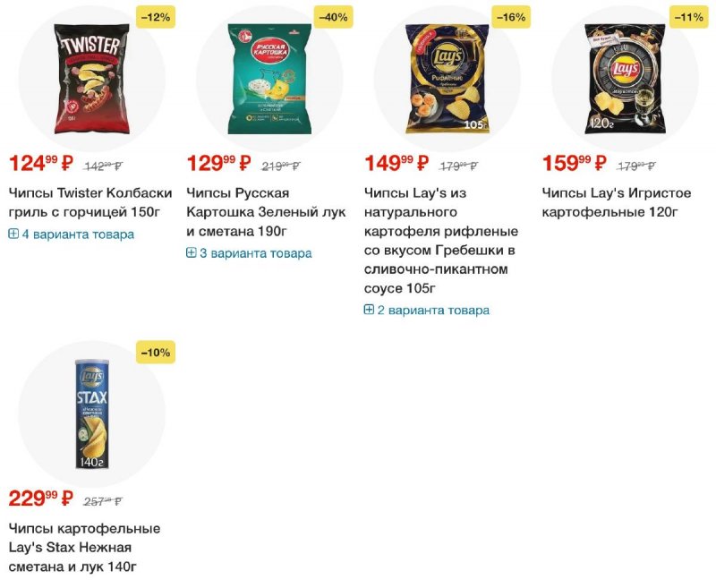Open the Lay's Stax 140г tube image

pyautogui.click(x=92, y=413)
